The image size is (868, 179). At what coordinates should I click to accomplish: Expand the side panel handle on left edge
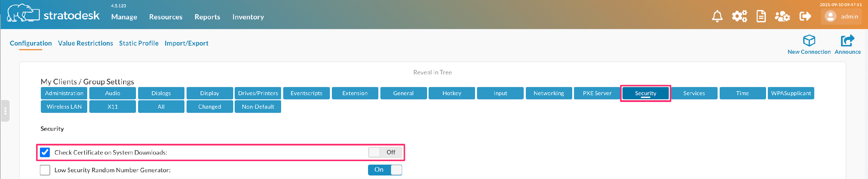pyautogui.click(x=5, y=111)
